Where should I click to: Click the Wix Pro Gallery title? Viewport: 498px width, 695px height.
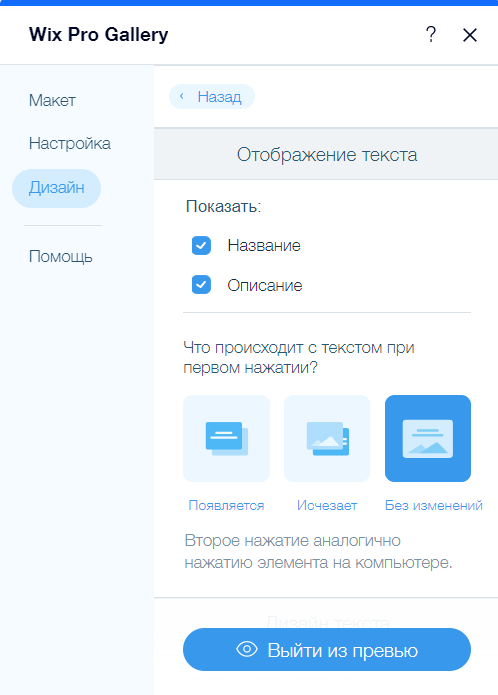[x=99, y=35]
